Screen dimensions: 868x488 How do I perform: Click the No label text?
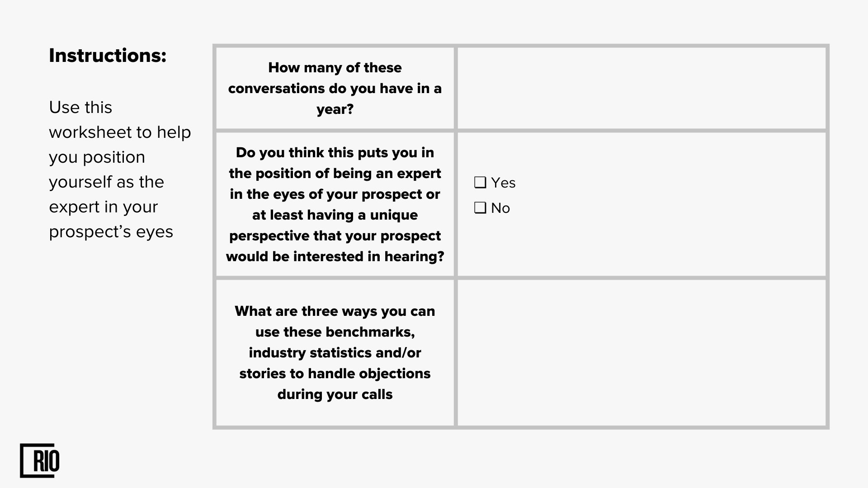500,208
